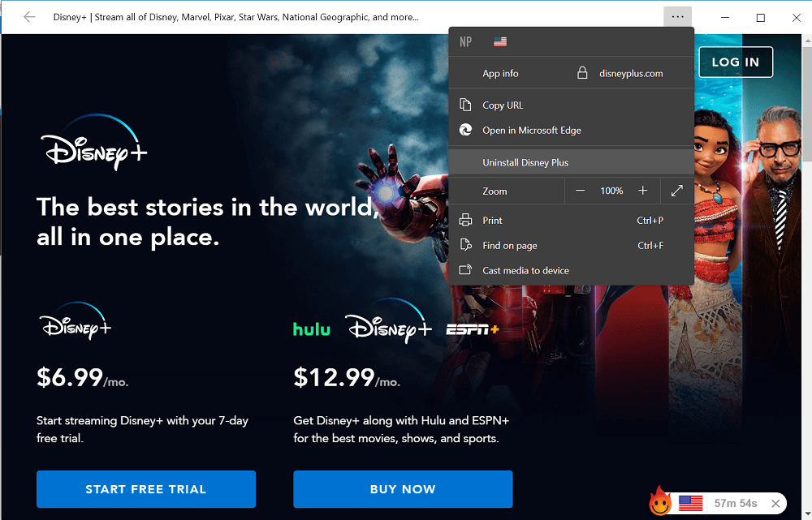The height and width of the screenshot is (520, 812).
Task: Click the Copy URL pages icon
Action: click(465, 105)
